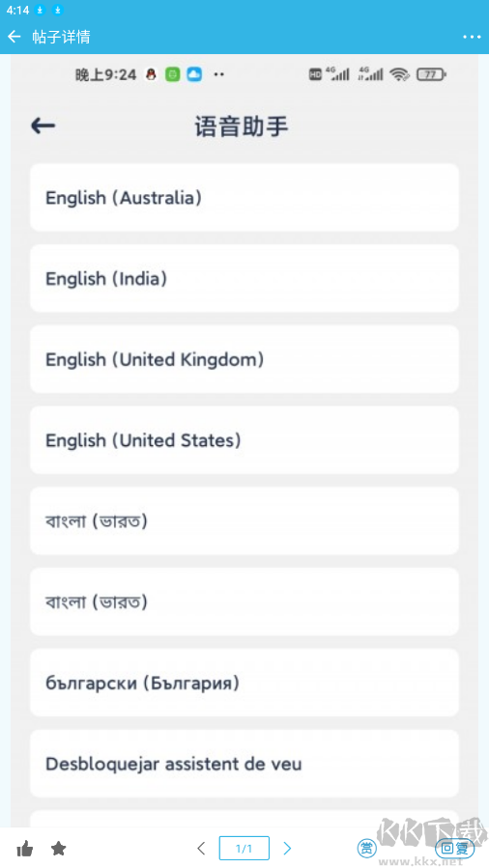Screen dimensions: 489x868
Task: Go to next page with right chevron
Action: (x=287, y=848)
